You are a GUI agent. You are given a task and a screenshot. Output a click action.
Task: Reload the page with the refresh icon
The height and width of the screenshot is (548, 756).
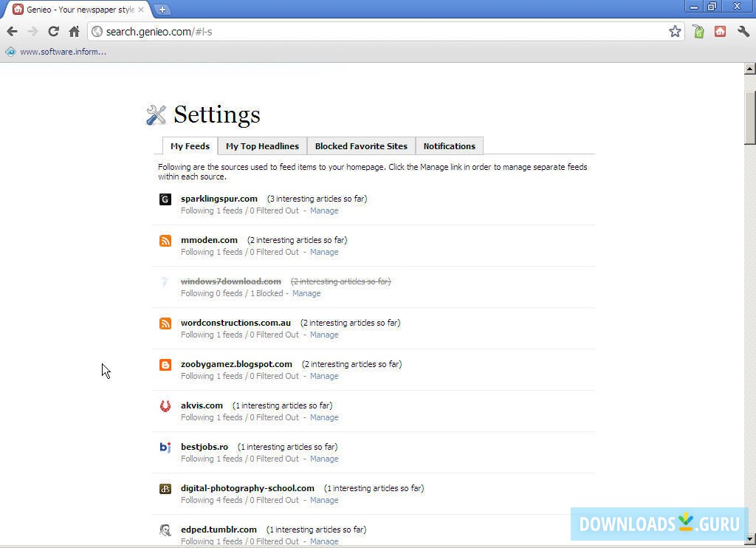[x=53, y=32]
